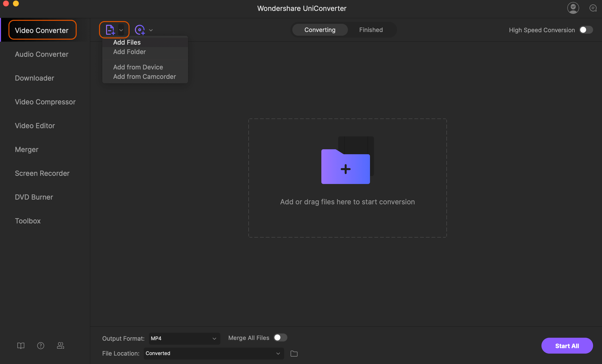Click the Merger sidebar icon
This screenshot has height=364, width=602.
[x=26, y=149]
